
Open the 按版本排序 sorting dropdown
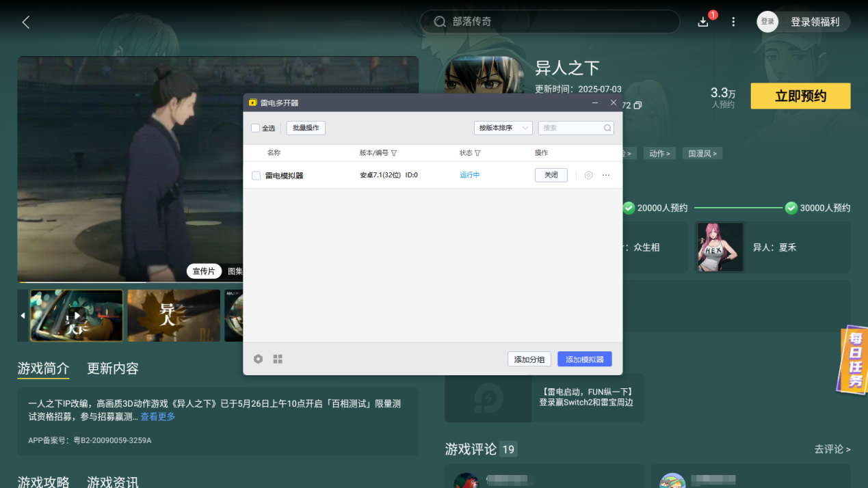[x=503, y=128]
